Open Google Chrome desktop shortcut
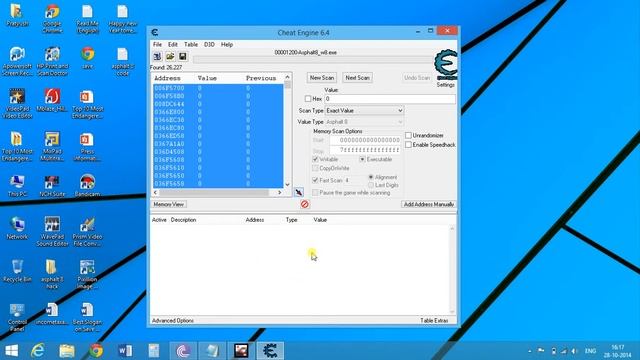Screen dimensions: 640x360 52,18
